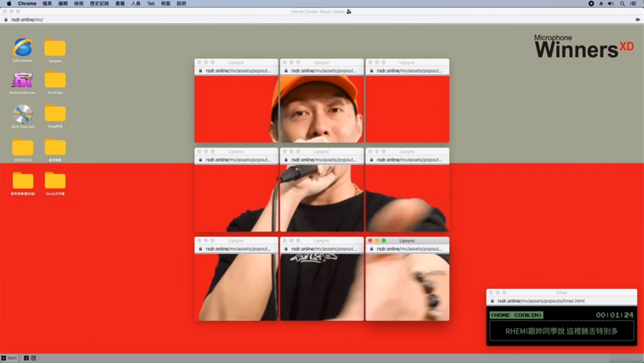Click the Start button in the taskbar

[x=9, y=358]
